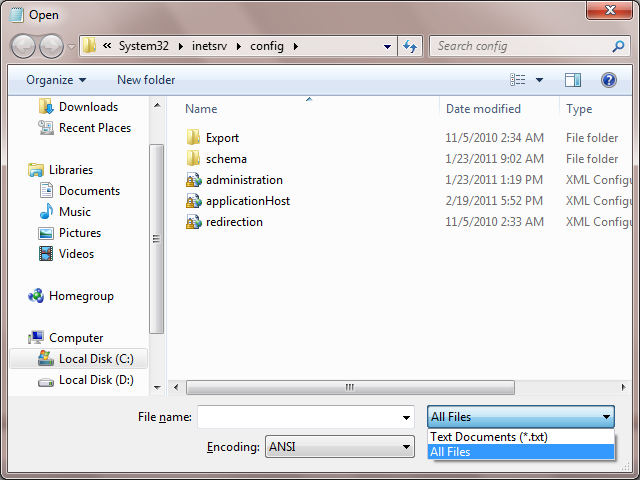Image resolution: width=640 pixels, height=480 pixels.
Task: Open the Encoding ANSI dropdown
Action: 340,448
